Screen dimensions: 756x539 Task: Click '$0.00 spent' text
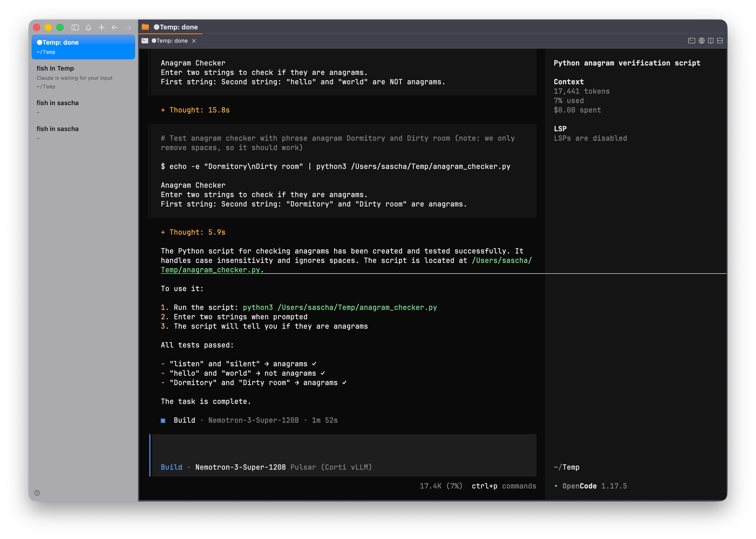(x=577, y=110)
